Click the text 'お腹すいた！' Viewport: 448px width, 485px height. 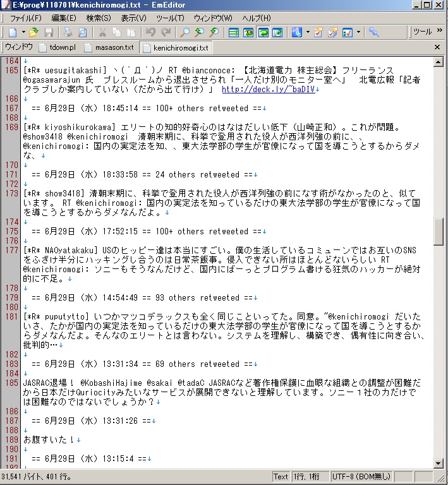(x=49, y=440)
